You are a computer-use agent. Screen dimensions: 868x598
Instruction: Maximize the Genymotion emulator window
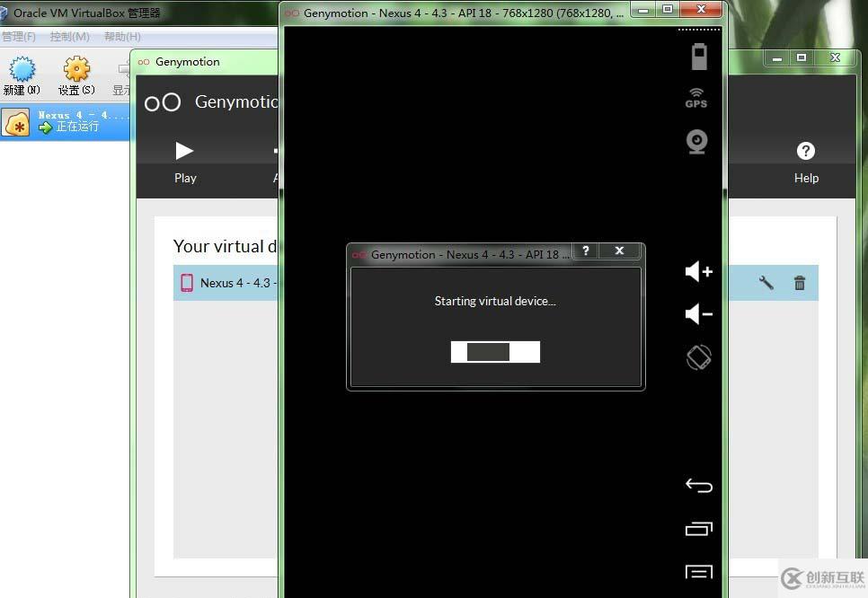[x=668, y=9]
